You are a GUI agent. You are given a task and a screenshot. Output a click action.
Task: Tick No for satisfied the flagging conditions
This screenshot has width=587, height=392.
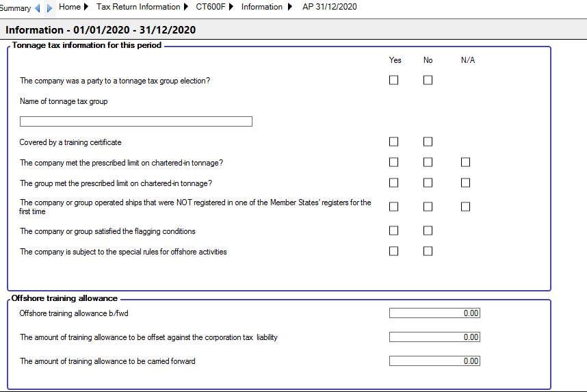tap(428, 231)
